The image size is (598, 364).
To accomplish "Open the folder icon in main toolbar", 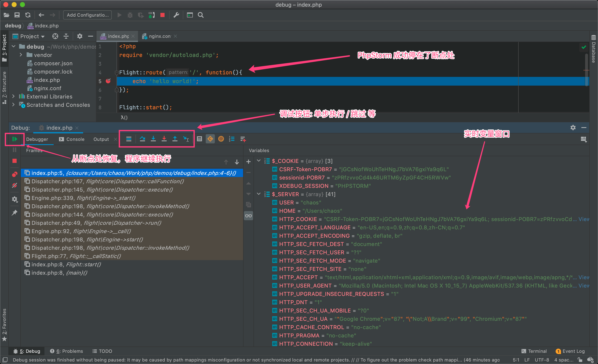I will pyautogui.click(x=7, y=15).
